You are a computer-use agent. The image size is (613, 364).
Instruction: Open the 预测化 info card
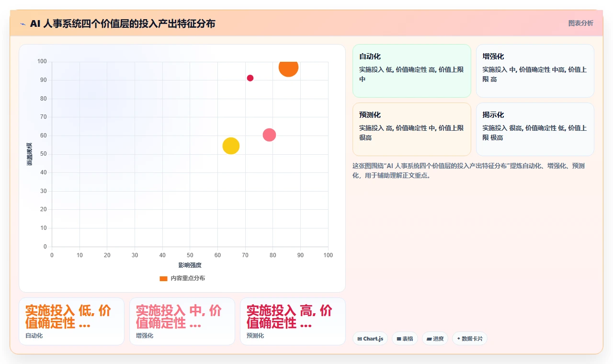pos(412,129)
